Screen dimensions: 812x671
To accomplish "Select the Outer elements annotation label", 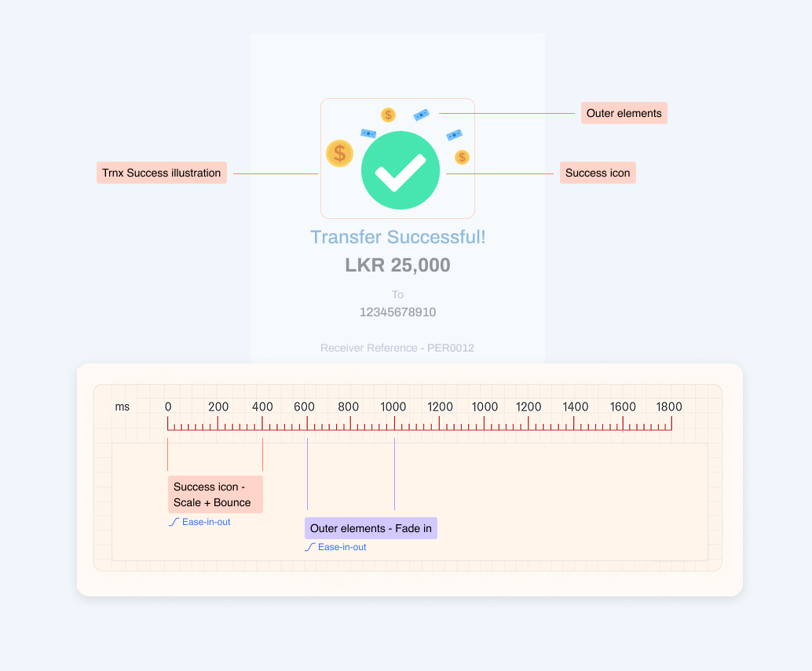I will pyautogui.click(x=624, y=113).
